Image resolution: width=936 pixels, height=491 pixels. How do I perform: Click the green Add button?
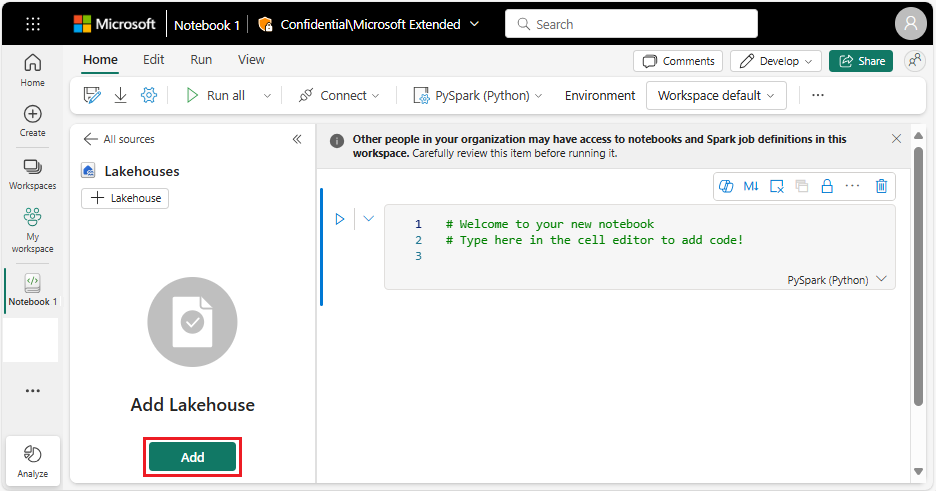pos(192,457)
